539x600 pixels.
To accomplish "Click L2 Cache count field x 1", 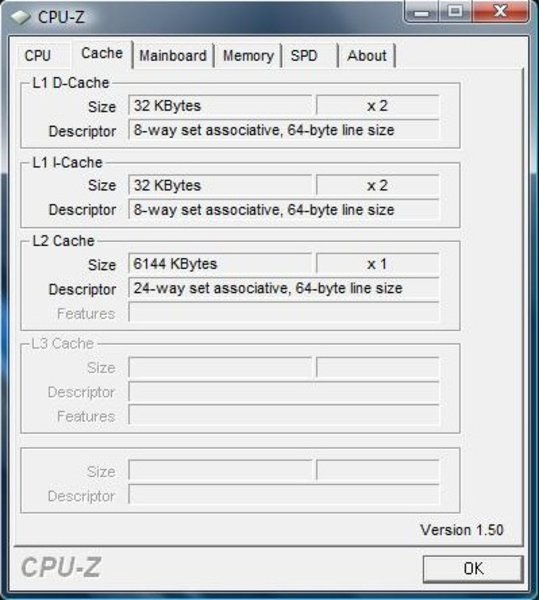I will (378, 264).
